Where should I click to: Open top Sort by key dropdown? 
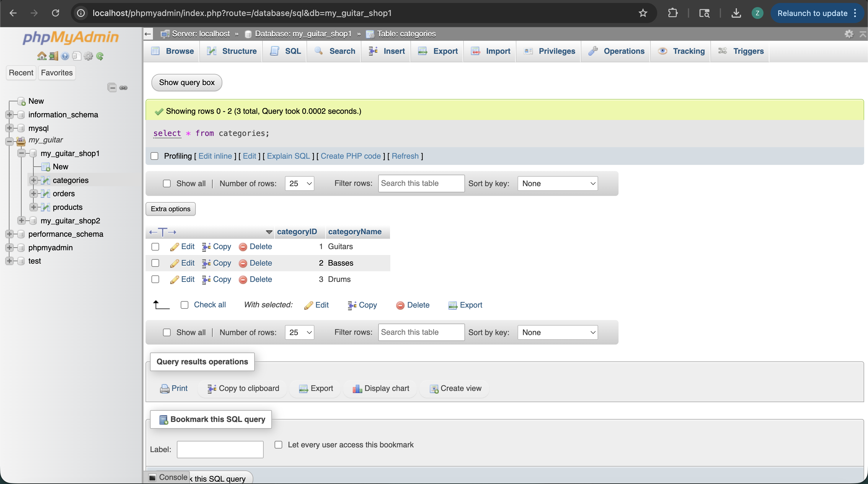(x=558, y=183)
